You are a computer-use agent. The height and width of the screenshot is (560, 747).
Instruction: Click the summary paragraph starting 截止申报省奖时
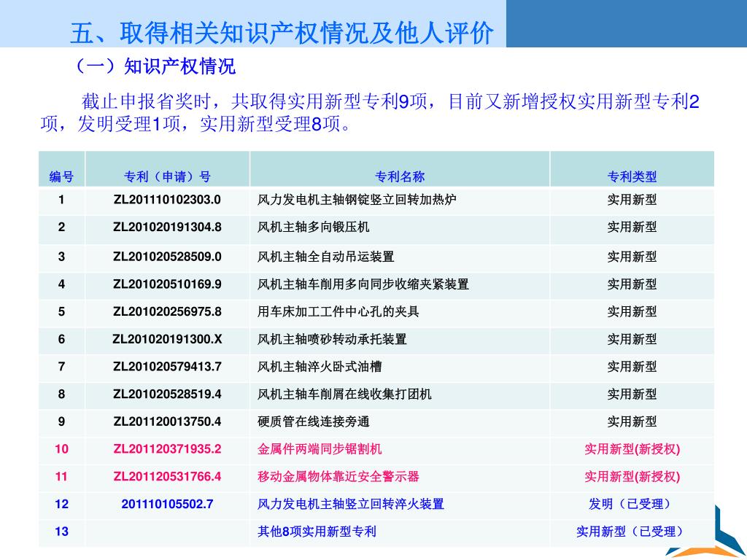click(370, 113)
